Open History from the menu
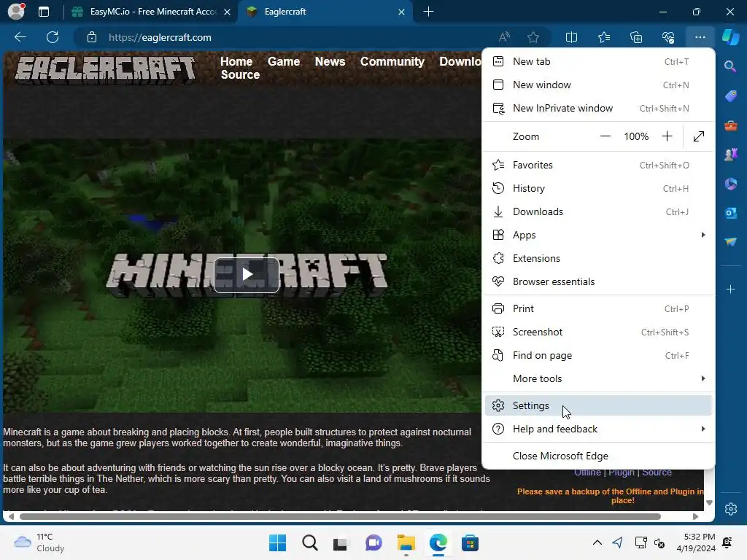Image resolution: width=747 pixels, height=560 pixels. point(598,188)
